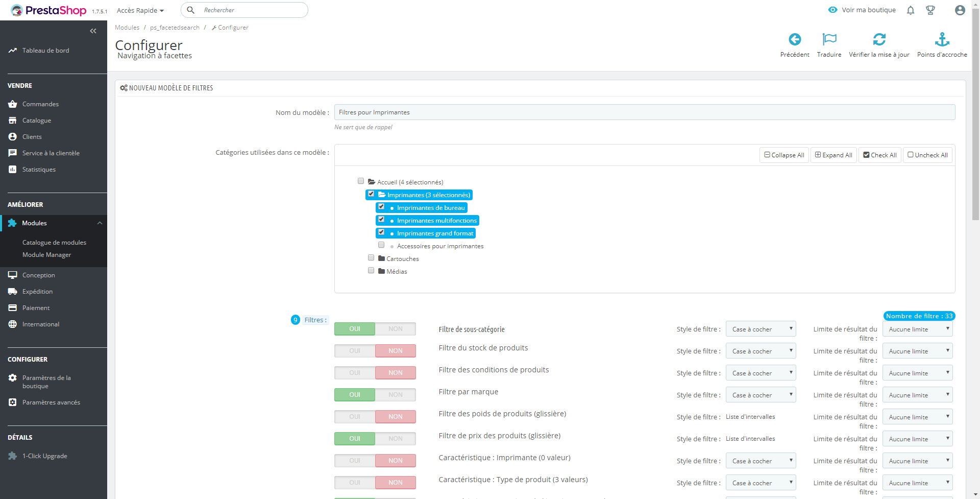Click the Collapse All button
Viewport: 980px width, 499px height.
click(x=784, y=155)
